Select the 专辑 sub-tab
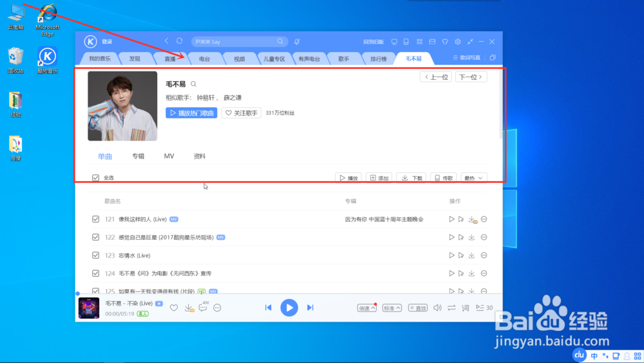The height and width of the screenshot is (363, 644). (x=138, y=156)
